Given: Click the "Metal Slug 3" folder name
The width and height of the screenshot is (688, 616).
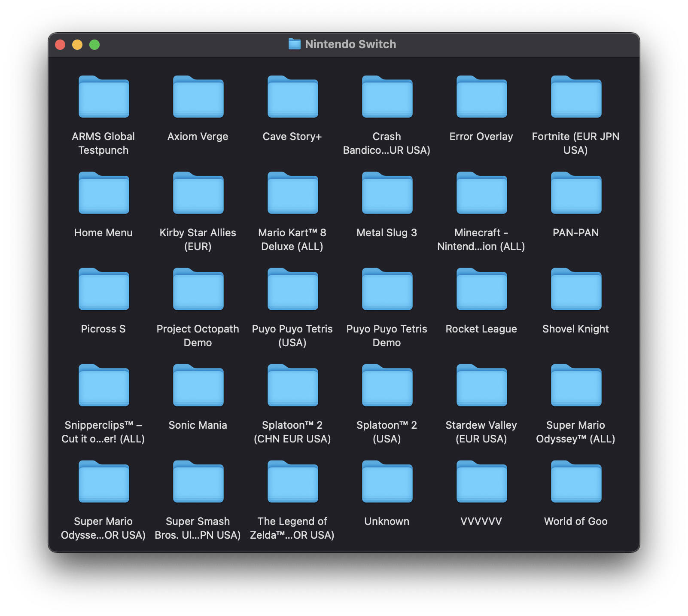Looking at the screenshot, I should (387, 233).
